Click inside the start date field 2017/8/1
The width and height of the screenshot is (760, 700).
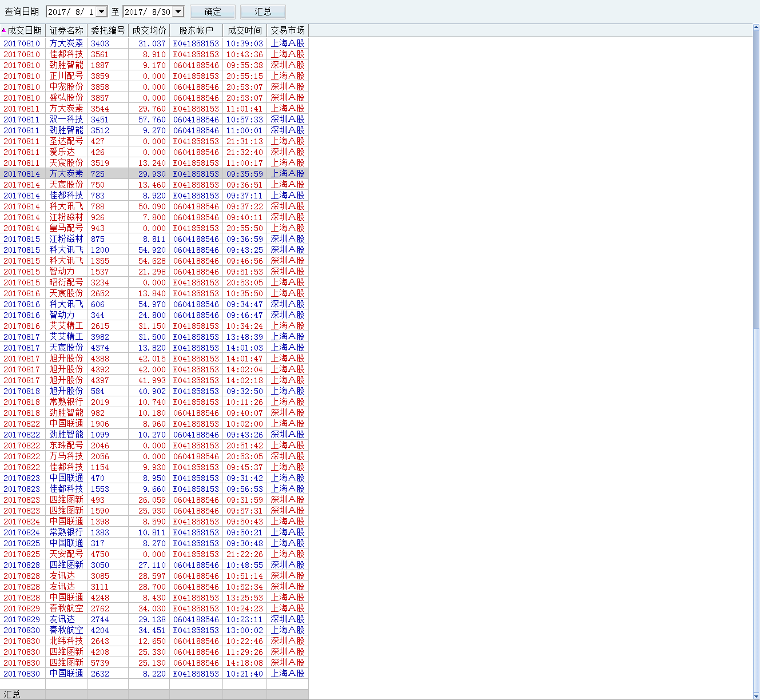[71, 11]
